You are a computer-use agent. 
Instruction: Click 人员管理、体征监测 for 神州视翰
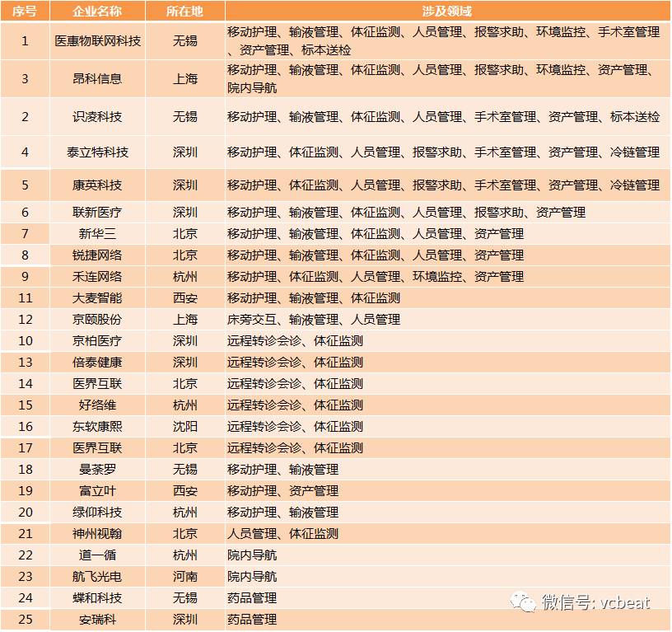(282, 533)
